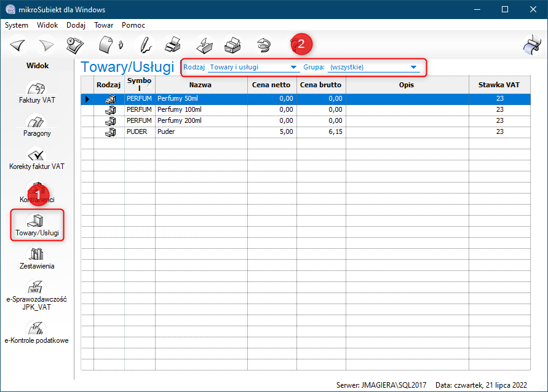Open Faktury VAT view in sidebar
This screenshot has height=392, width=548.
37,92
